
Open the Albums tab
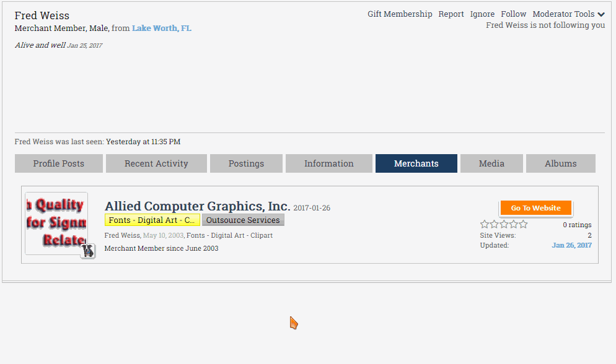click(561, 163)
